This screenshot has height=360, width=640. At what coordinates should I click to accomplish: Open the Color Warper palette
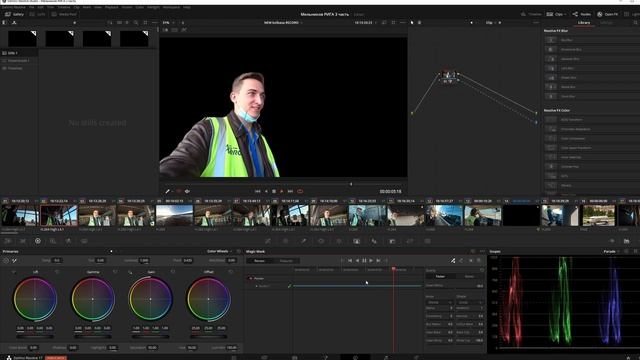[285, 241]
